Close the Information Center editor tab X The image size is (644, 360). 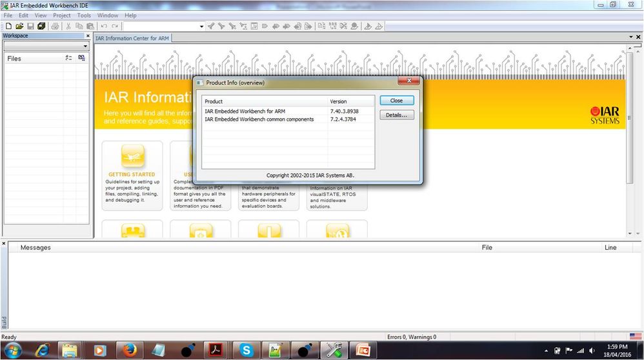pyautogui.click(x=638, y=37)
